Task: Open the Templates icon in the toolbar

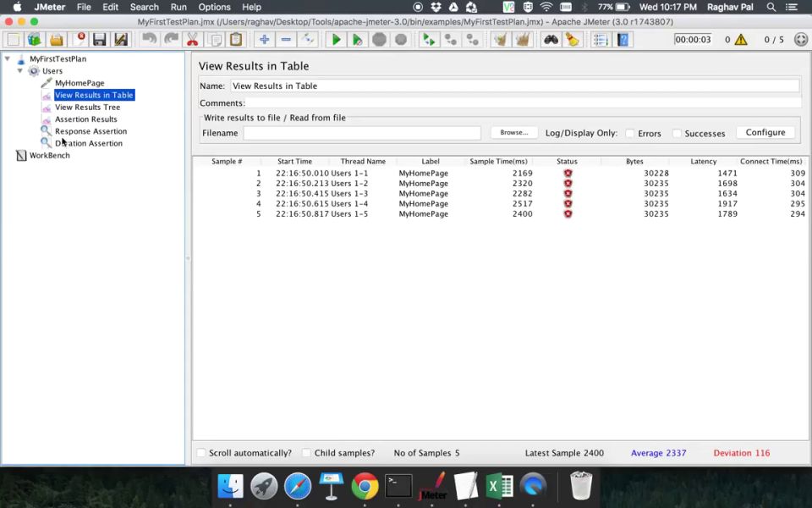Action: 35,40
